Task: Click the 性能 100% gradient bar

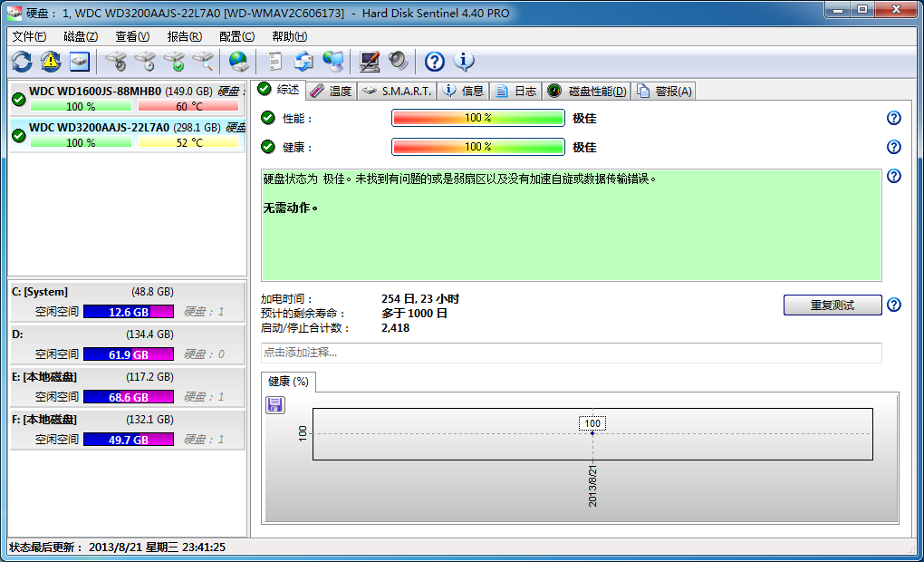Action: pyautogui.click(x=478, y=118)
